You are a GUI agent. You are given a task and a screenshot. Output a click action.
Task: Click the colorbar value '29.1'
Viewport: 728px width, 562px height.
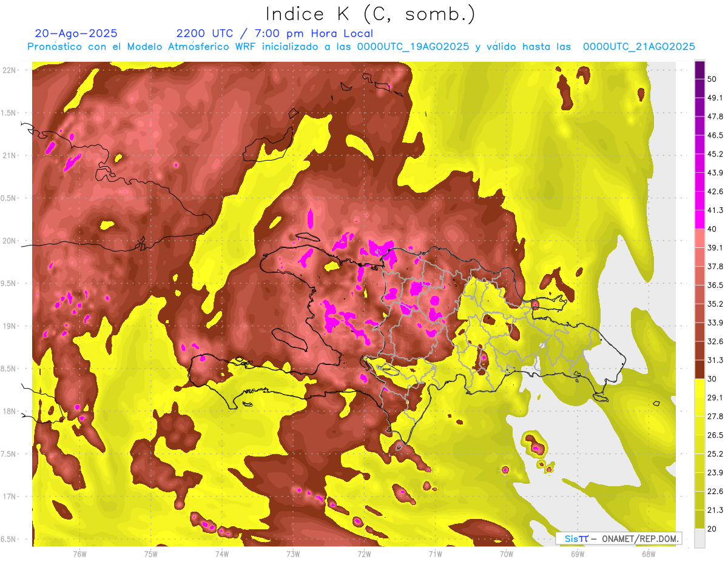pos(715,398)
